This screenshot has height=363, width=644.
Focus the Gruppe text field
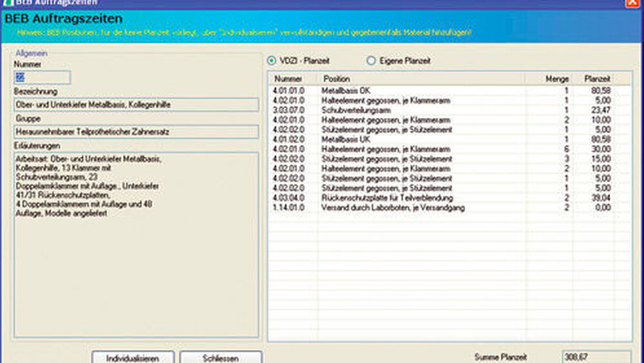click(x=136, y=132)
